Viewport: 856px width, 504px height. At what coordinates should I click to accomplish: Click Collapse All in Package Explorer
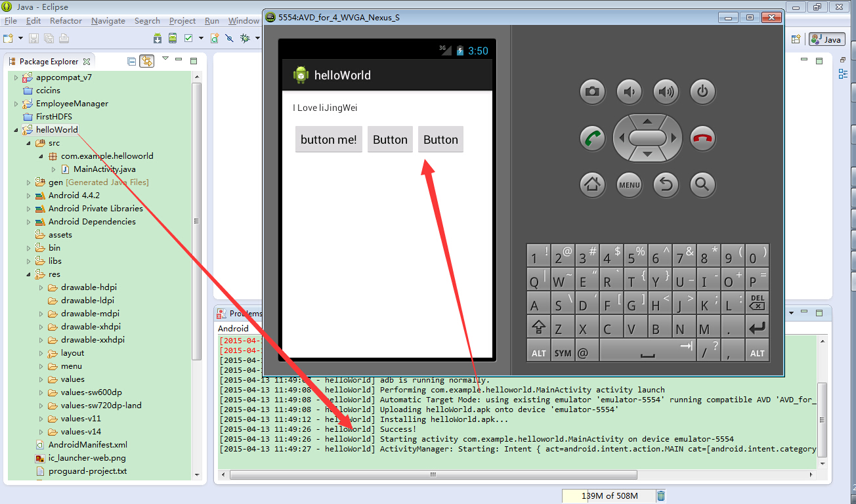coord(132,61)
